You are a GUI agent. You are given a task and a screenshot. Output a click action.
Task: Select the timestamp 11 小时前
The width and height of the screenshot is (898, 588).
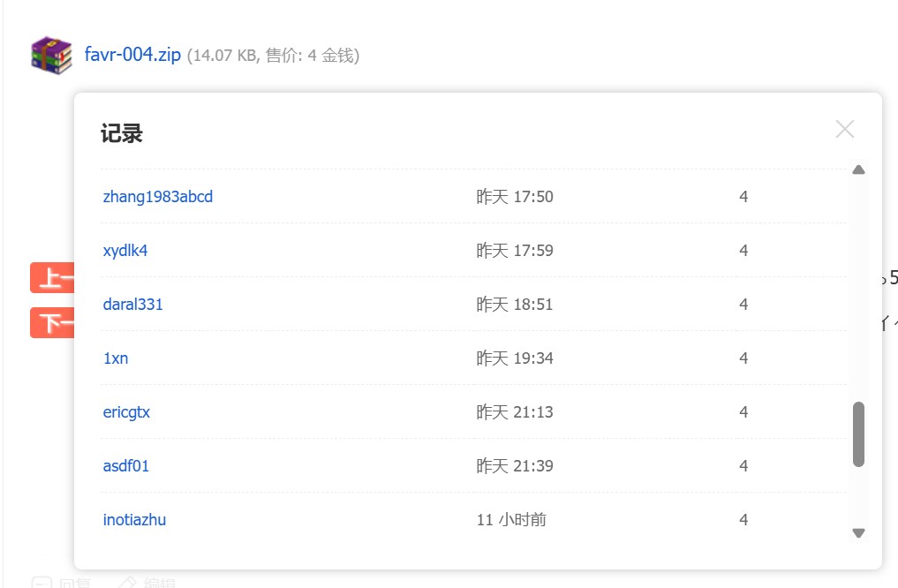coord(511,520)
